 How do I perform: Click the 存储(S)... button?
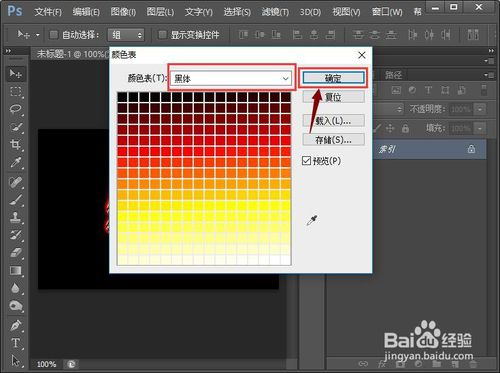point(333,139)
